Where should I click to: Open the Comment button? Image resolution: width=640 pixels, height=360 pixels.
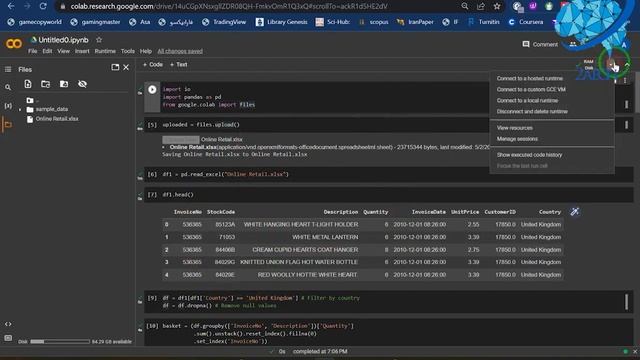click(540, 44)
